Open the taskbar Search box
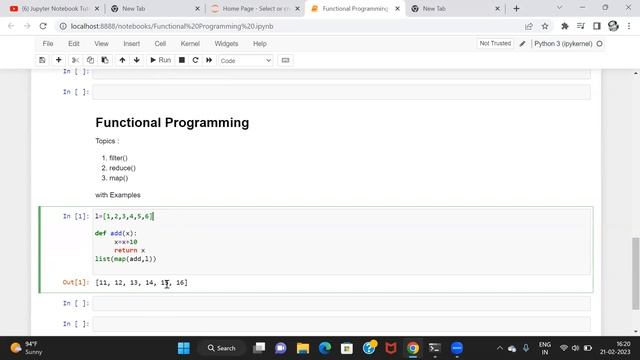The image size is (640, 360). 222,348
